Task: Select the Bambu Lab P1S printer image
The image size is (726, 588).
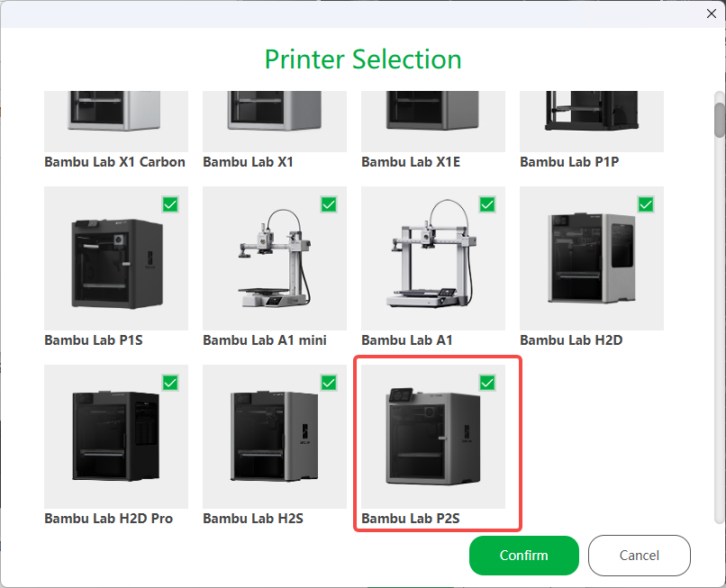Action: coord(116,258)
